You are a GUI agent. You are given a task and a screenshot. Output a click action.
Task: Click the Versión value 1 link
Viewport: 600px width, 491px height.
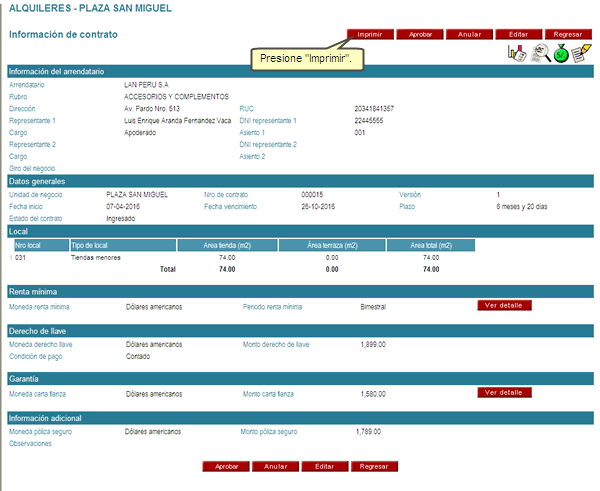(498, 194)
